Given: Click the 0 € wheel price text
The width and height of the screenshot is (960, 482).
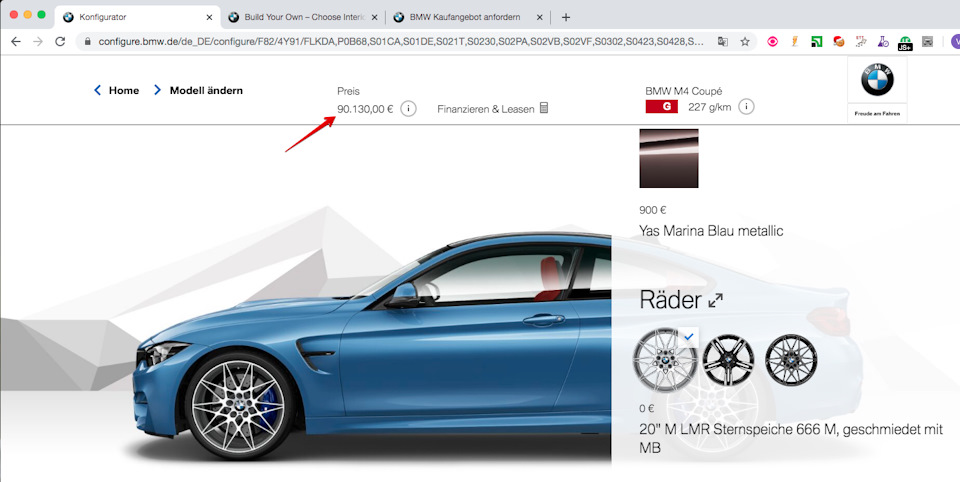Looking at the screenshot, I should click(x=647, y=409).
